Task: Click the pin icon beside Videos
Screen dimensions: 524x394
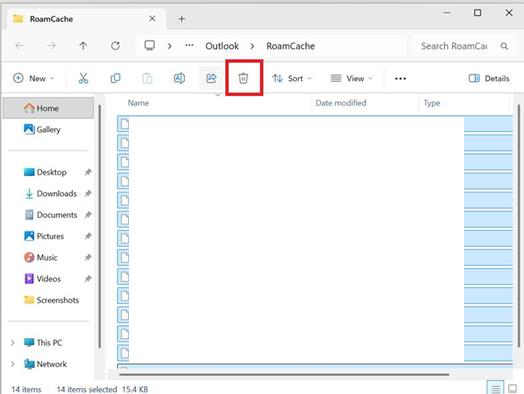Action: [88, 279]
